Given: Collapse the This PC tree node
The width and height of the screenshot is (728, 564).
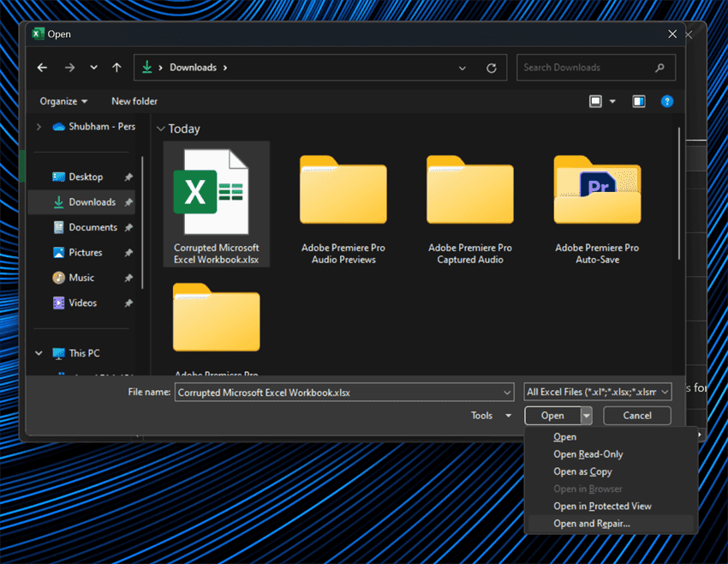Looking at the screenshot, I should [x=39, y=353].
